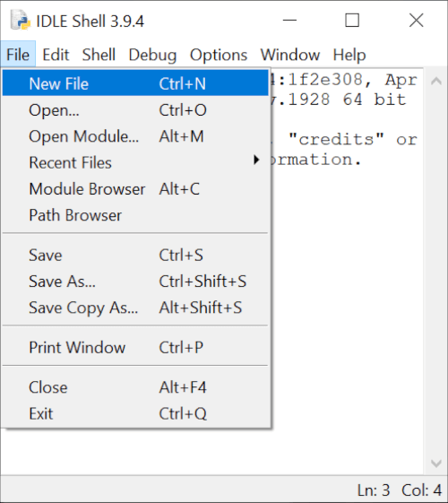Open the Shell menu

point(99,55)
